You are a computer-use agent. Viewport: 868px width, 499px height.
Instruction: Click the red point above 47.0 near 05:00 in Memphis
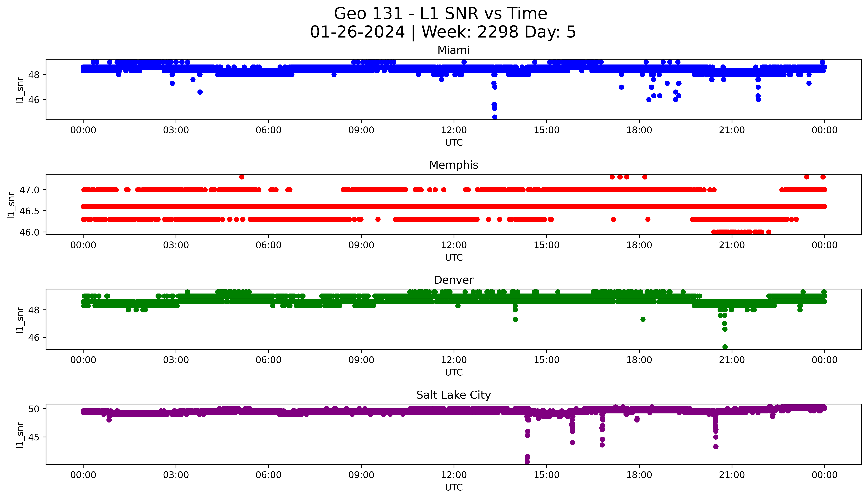[x=242, y=177]
